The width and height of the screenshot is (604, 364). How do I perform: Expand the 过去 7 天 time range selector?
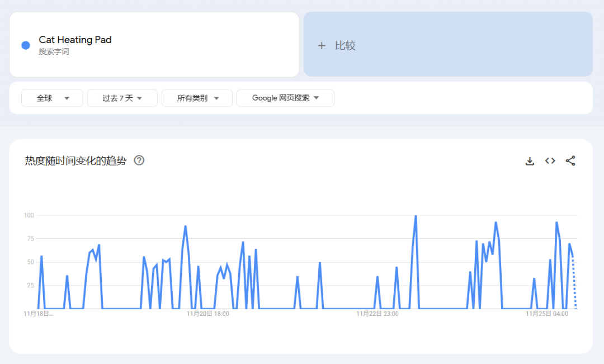click(x=122, y=98)
